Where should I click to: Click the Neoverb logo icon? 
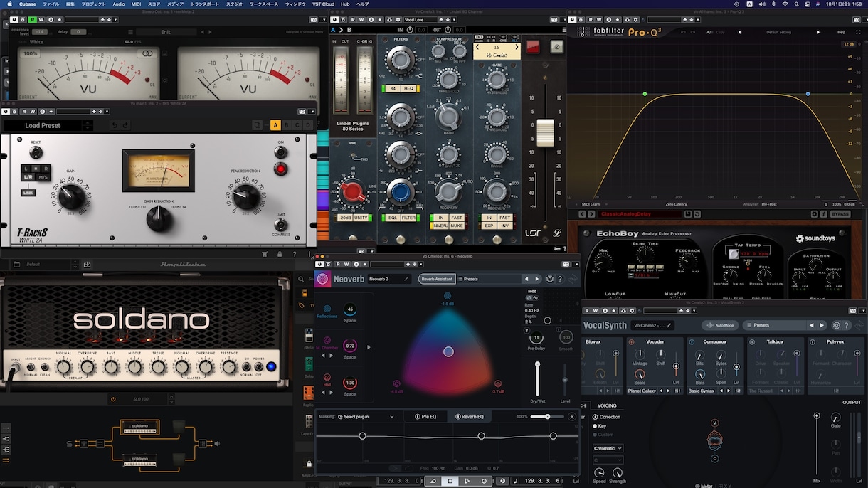point(323,279)
